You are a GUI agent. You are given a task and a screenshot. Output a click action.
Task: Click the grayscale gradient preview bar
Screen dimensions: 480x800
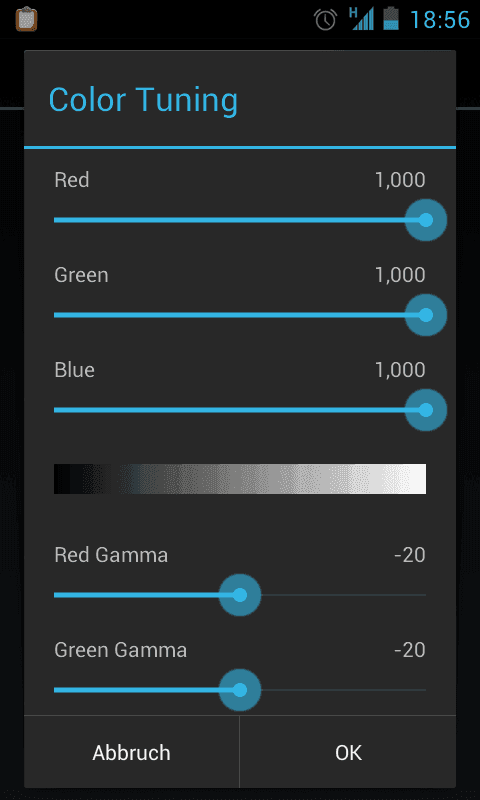[240, 479]
